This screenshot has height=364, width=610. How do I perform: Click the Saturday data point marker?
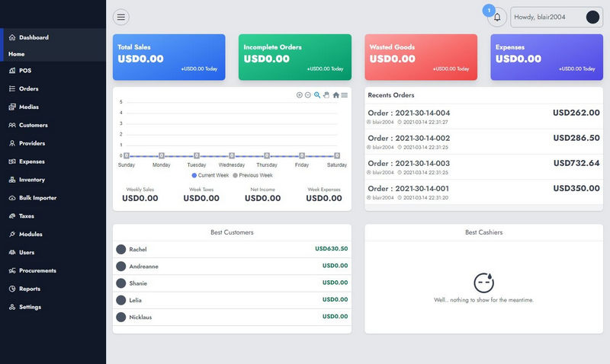click(337, 156)
